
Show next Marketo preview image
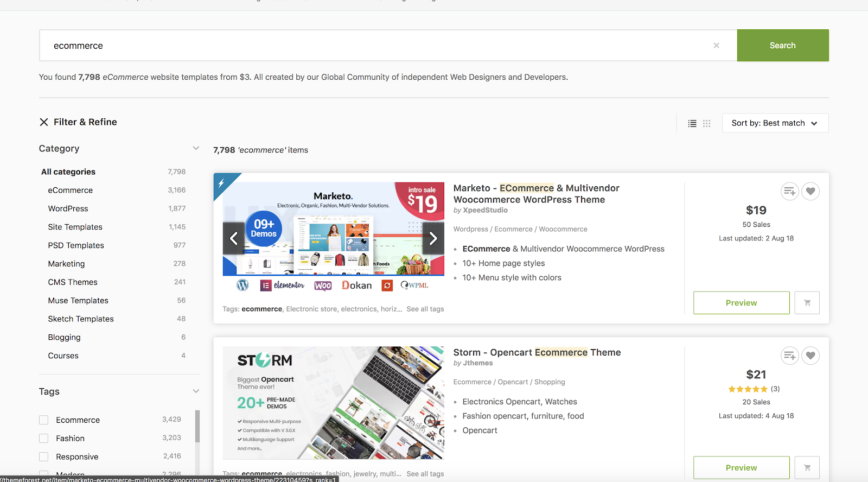pos(433,238)
